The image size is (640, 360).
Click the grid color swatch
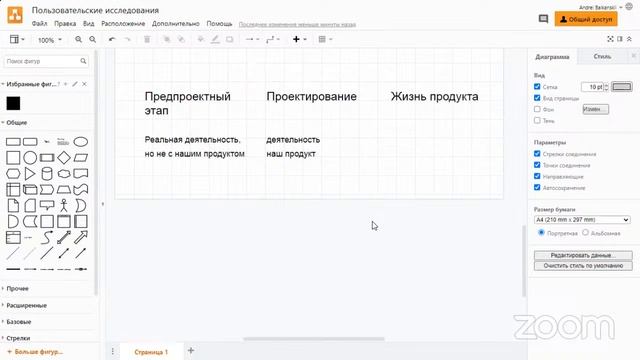coord(622,87)
